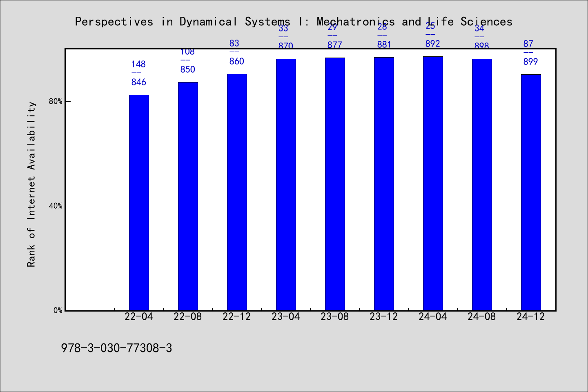Select the 24-08 bar
This screenshot has height=392, width=588.
pos(482,185)
